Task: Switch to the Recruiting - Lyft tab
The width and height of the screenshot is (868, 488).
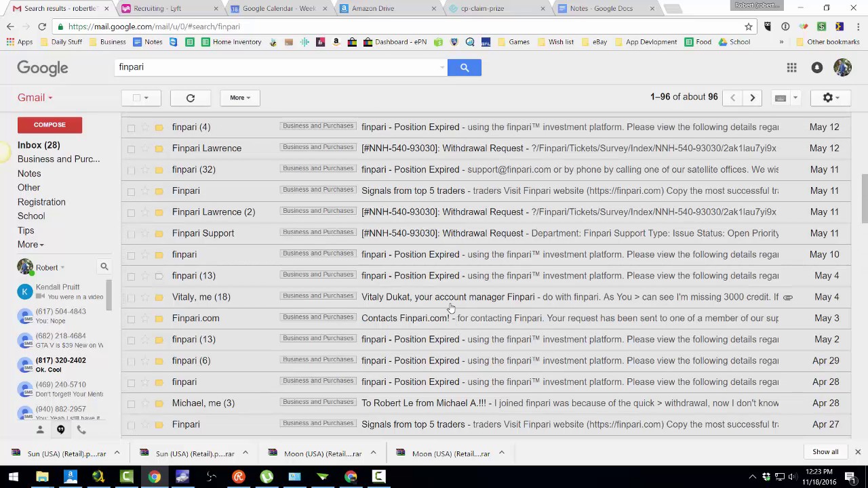Action: pyautogui.click(x=168, y=9)
